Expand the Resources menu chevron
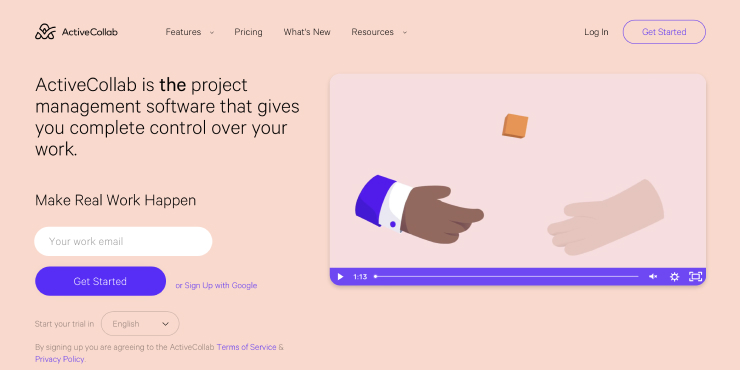 pos(404,33)
